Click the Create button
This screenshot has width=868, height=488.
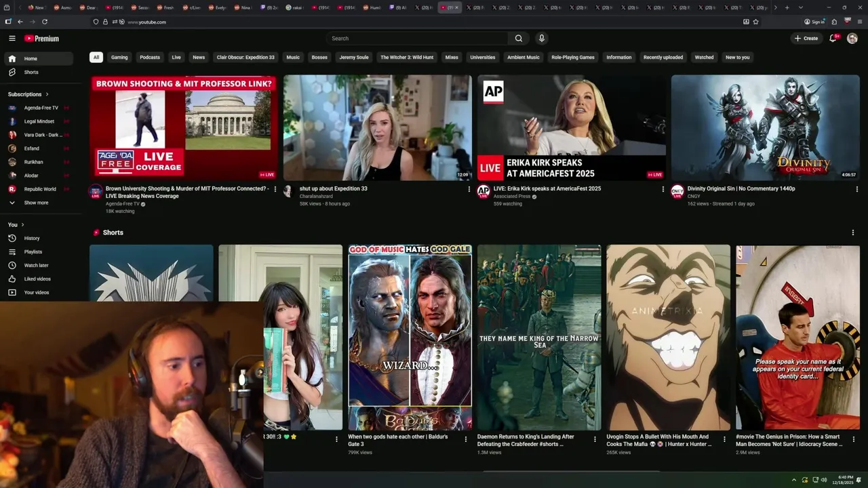click(x=807, y=39)
